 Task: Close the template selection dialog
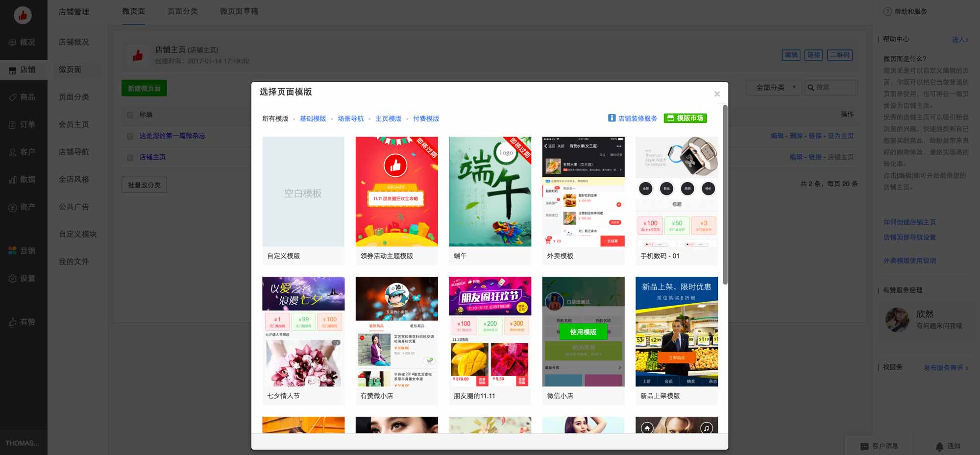point(717,94)
